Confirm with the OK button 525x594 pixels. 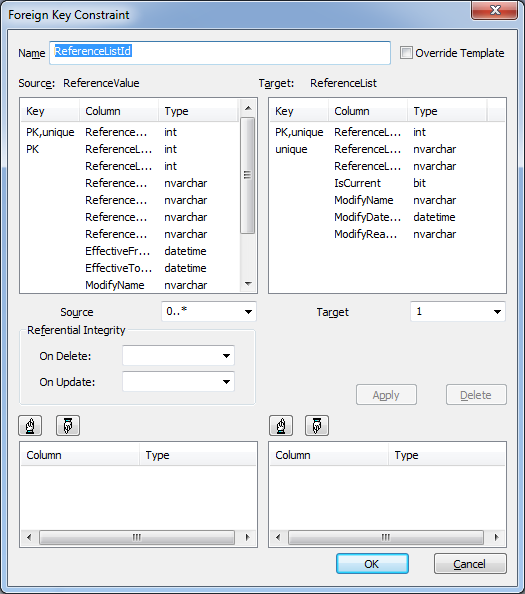coord(372,564)
